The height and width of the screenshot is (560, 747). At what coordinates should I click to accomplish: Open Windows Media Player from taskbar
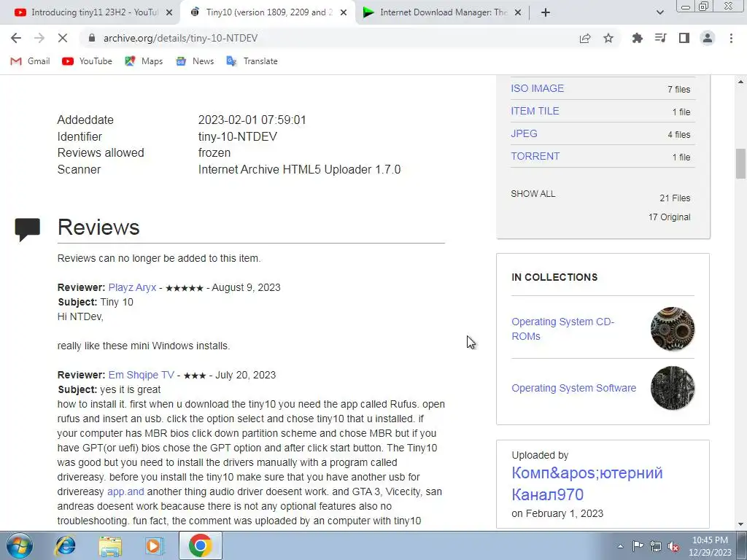pyautogui.click(x=154, y=545)
